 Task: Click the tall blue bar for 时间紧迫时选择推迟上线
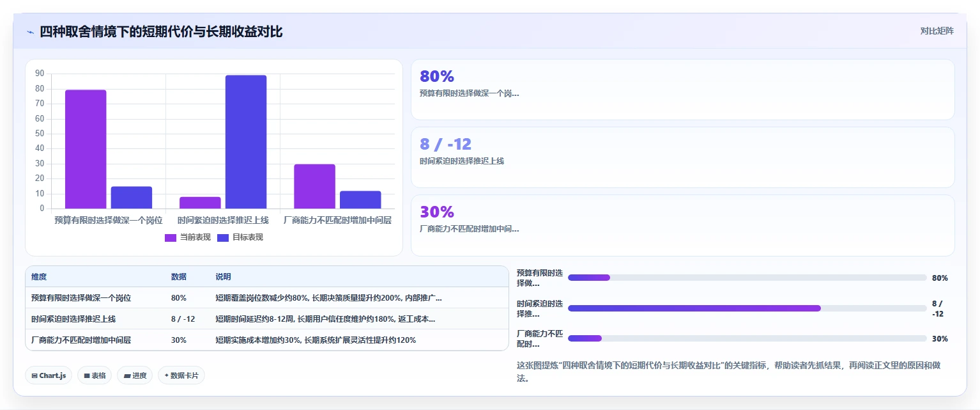246,142
